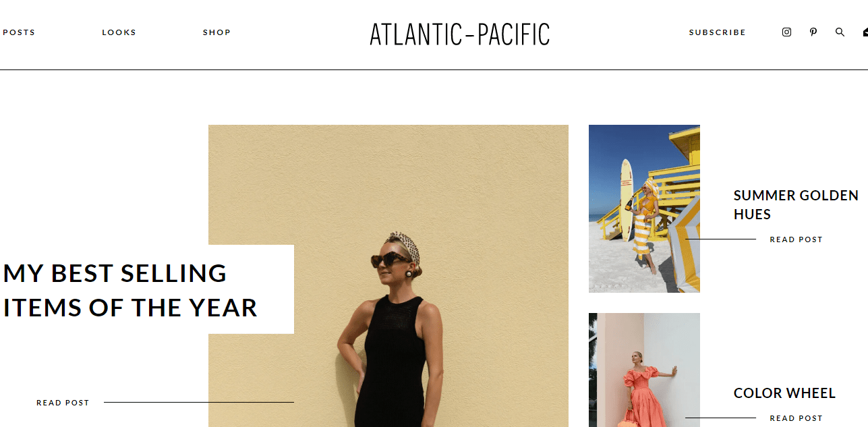Select Shop in the top navigation
The height and width of the screenshot is (427, 868).
pos(217,32)
